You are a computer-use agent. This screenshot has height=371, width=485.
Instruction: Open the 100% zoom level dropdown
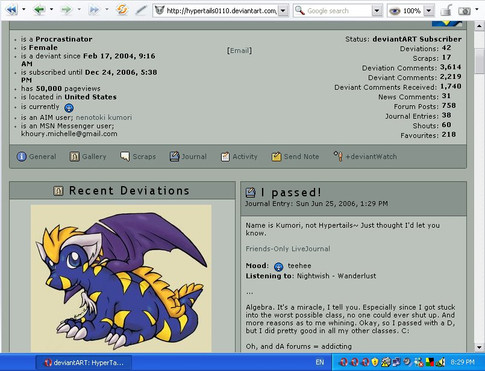(429, 11)
